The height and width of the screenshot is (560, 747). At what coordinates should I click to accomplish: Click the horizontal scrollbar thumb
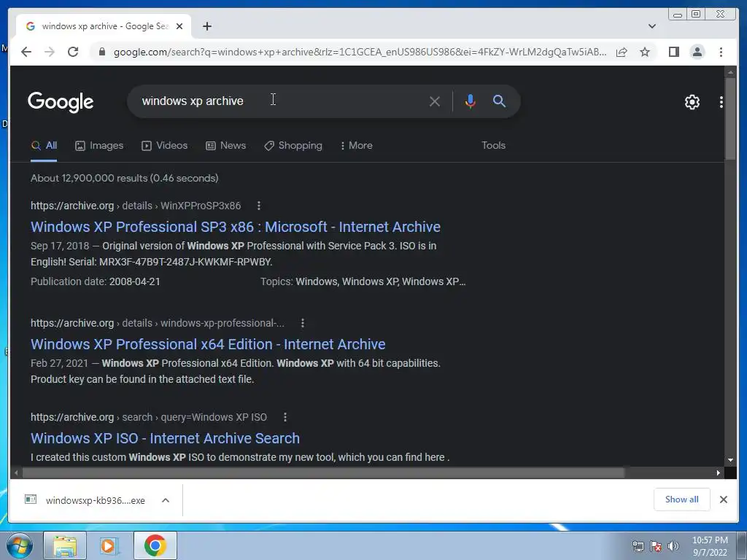(324, 472)
